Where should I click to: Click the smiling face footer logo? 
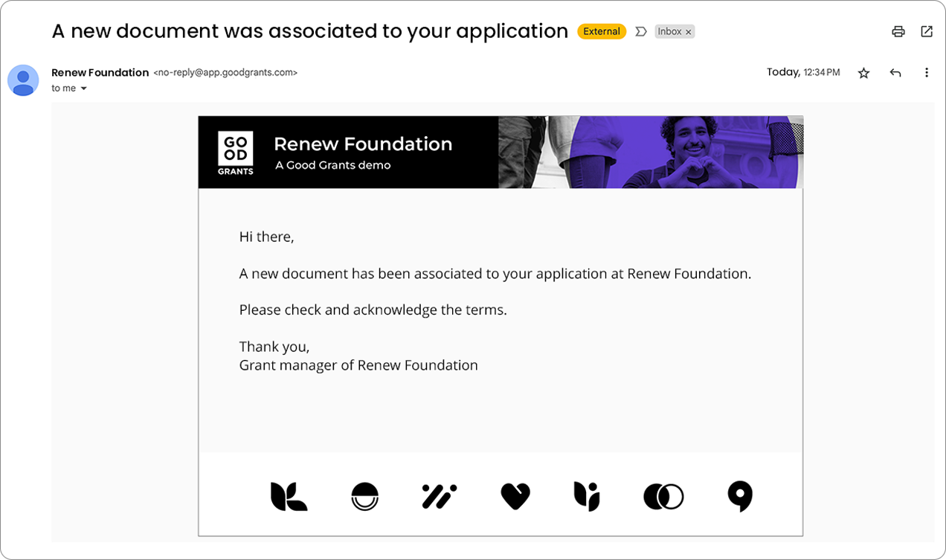(364, 496)
